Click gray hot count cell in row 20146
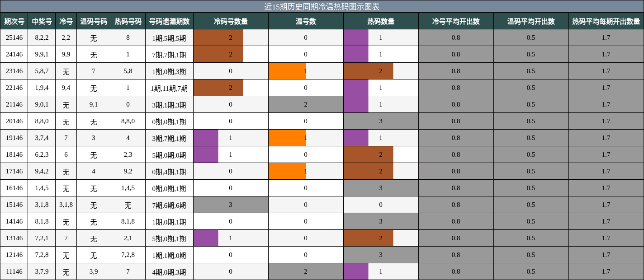The image size is (644, 280). point(381,121)
